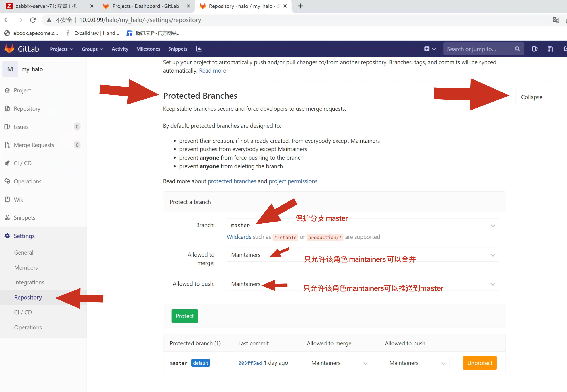Viewport: 567px width, 392px height.
Task: Click browser reload page icon
Action: [33, 20]
